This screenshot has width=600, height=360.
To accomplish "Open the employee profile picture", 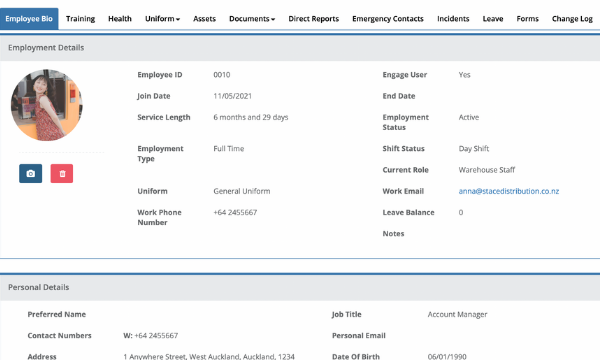I will 46,105.
